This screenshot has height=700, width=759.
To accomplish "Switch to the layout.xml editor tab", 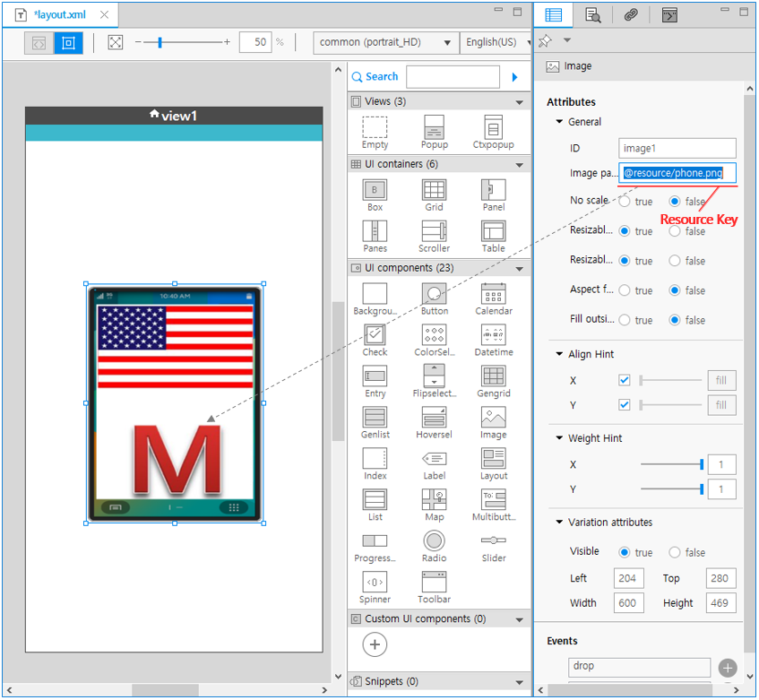I will click(x=61, y=15).
